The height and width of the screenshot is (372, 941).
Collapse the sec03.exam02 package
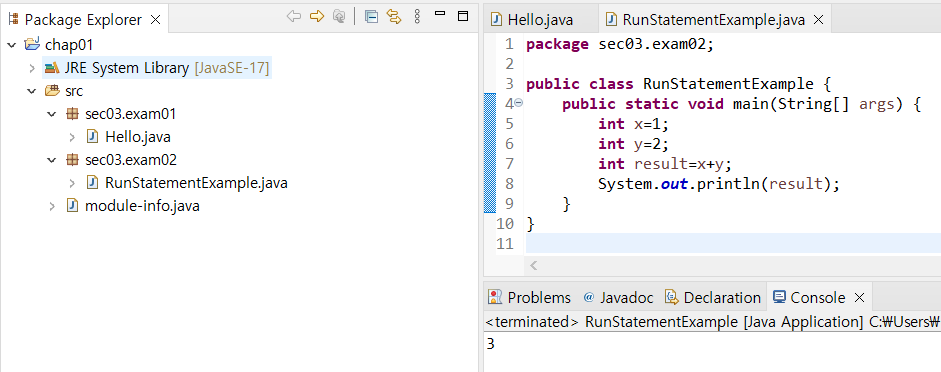52,160
